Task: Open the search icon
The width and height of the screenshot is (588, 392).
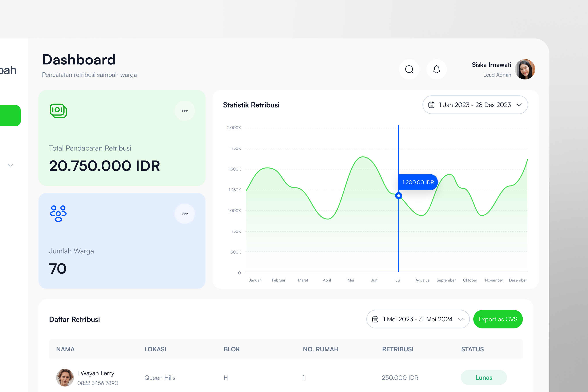Action: tap(409, 69)
